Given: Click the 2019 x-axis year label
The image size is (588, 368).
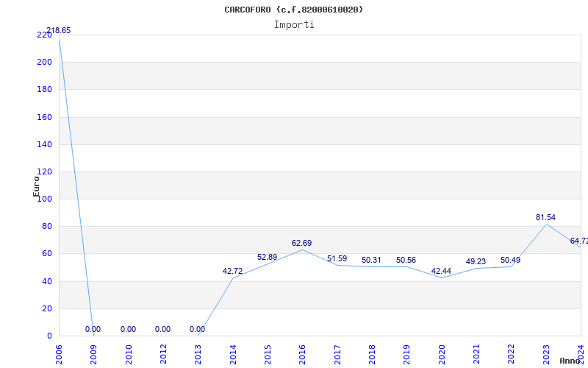Looking at the screenshot, I should coord(407,355).
